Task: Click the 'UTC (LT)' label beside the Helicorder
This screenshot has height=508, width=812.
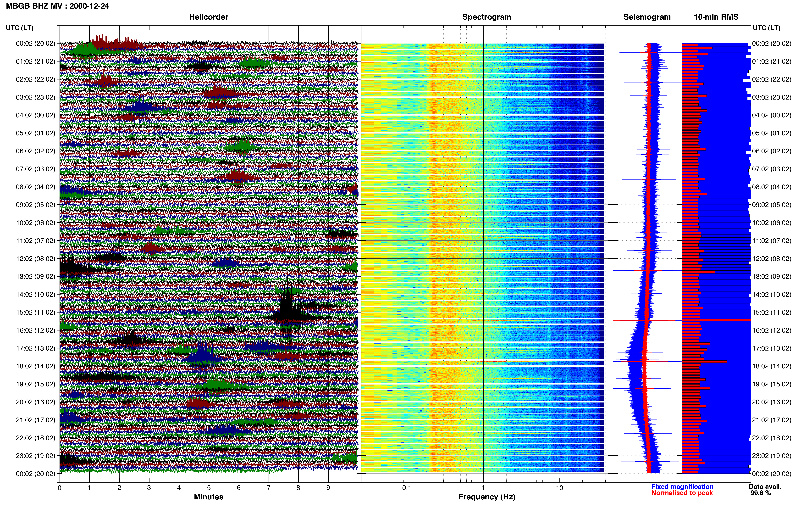Action: (19, 28)
